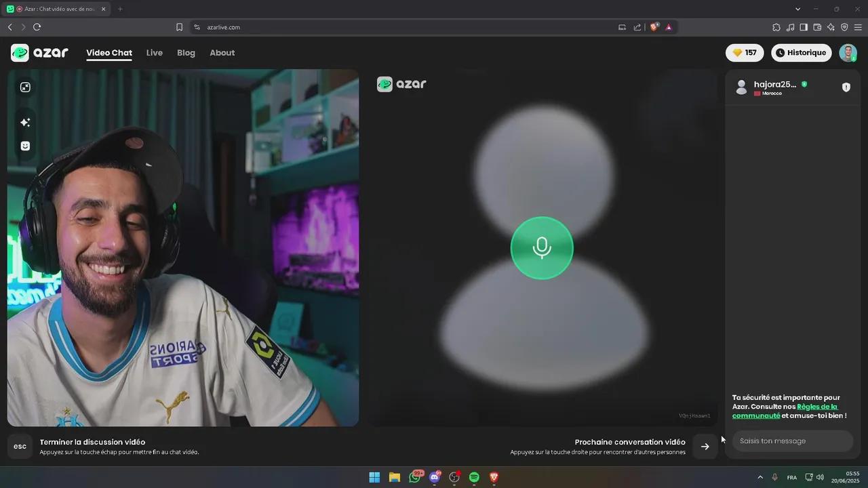The width and height of the screenshot is (868, 488).
Task: Open WhatsApp from taskbar
Action: coord(414,477)
